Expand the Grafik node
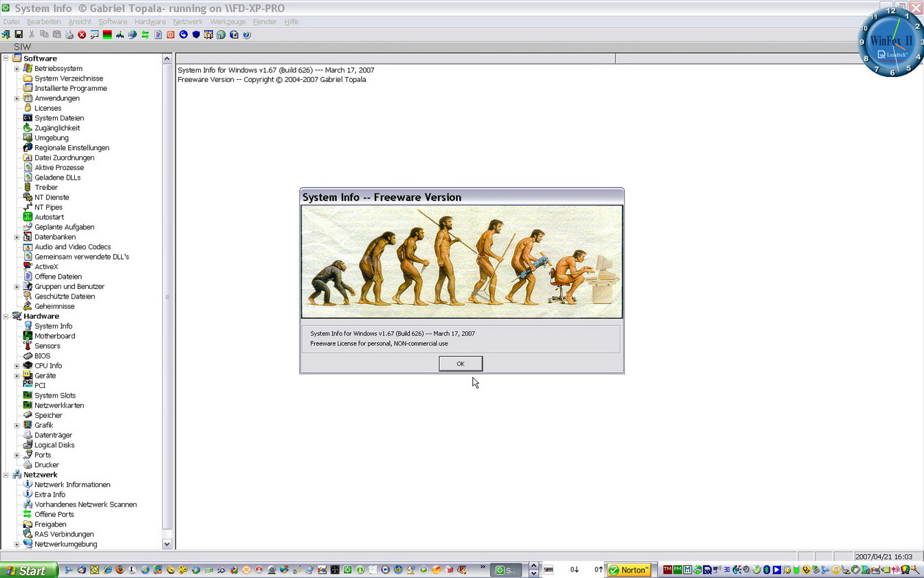This screenshot has height=578, width=924. (17, 425)
